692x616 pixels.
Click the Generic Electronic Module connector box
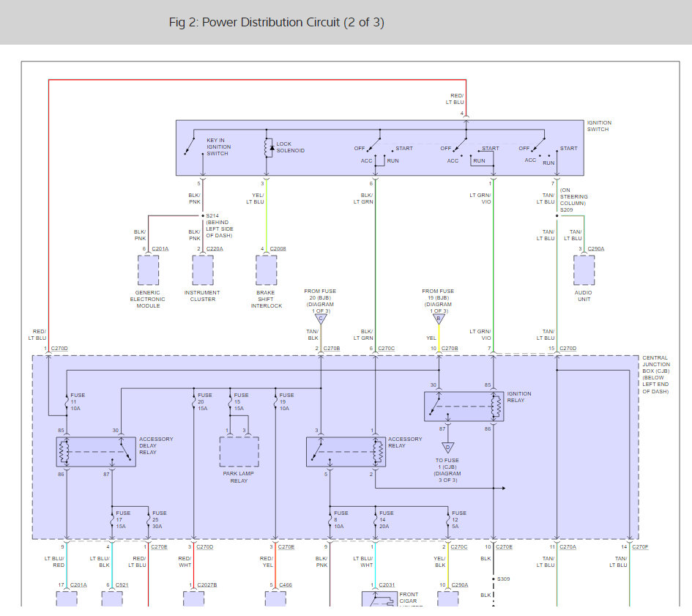pyautogui.click(x=148, y=270)
